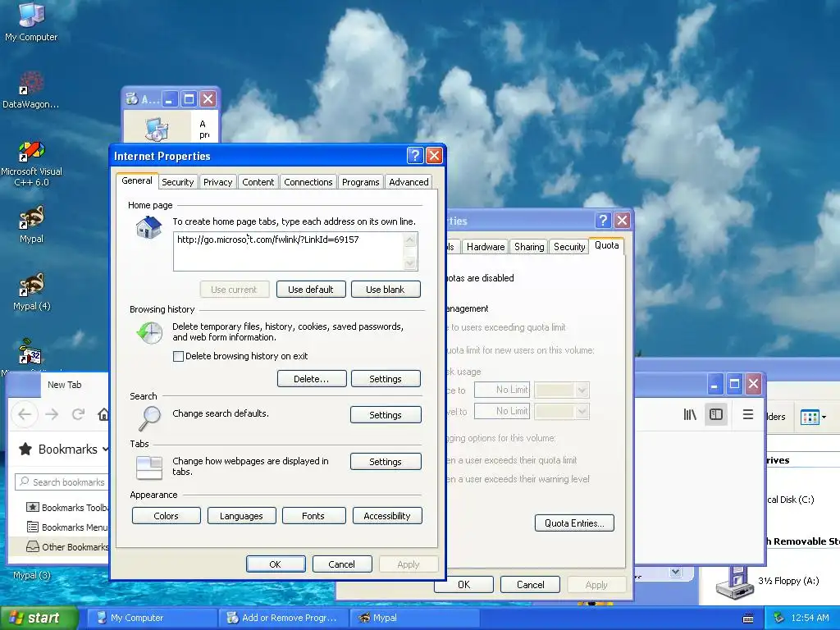Click the Accessibility button
The image size is (840, 630).
pos(387,516)
